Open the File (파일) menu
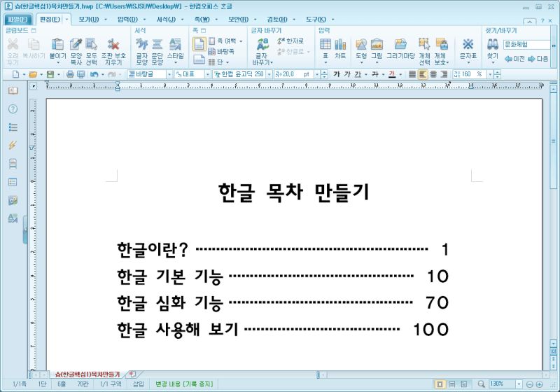This screenshot has height=392, width=560. (17, 20)
